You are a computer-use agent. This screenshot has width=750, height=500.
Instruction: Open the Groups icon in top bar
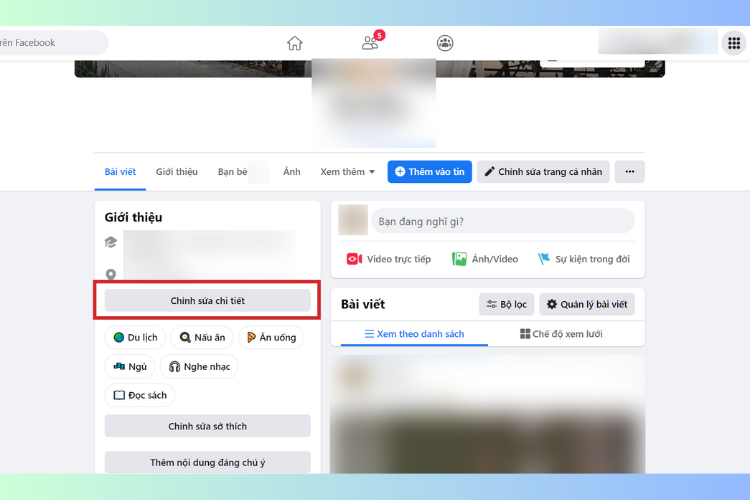pyautogui.click(x=445, y=43)
